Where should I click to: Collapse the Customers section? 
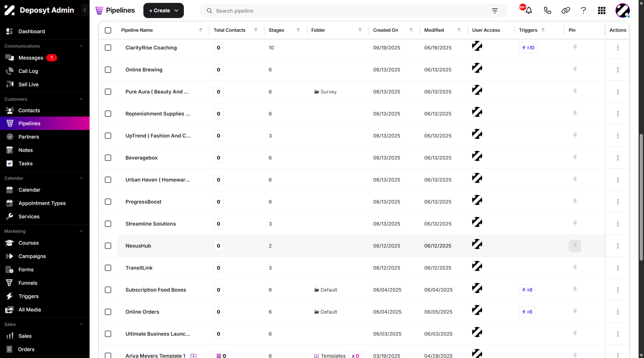click(81, 99)
